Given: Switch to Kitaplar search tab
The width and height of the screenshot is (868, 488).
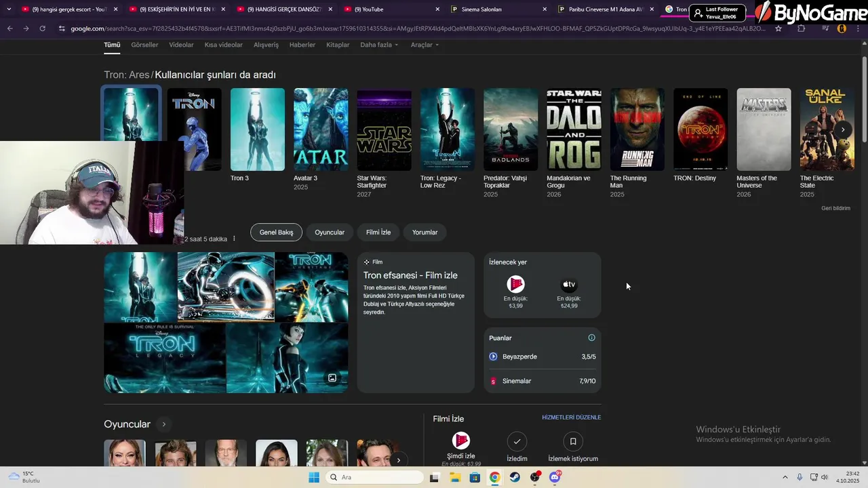Looking at the screenshot, I should 338,45.
